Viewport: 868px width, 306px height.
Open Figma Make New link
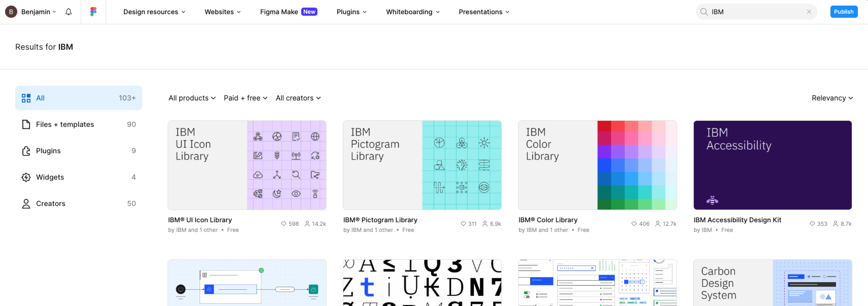click(x=288, y=12)
